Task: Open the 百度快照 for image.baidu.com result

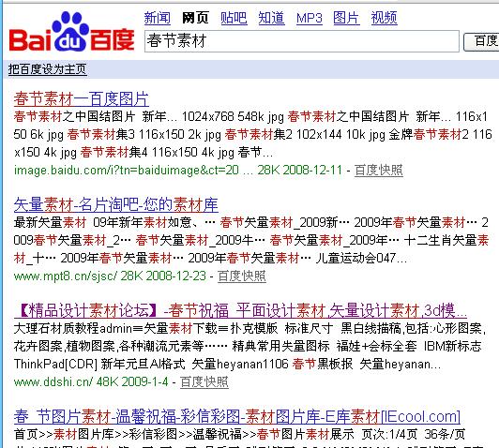Action: (x=379, y=170)
